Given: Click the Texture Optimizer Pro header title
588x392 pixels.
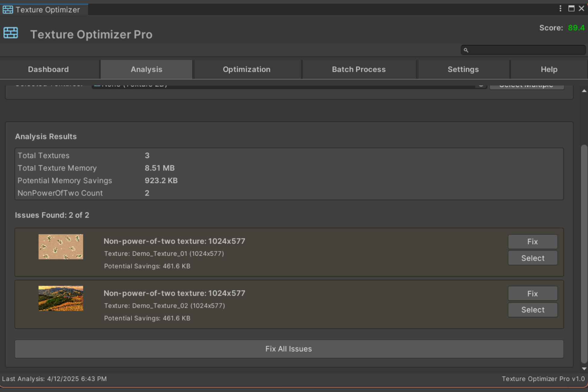Looking at the screenshot, I should (91, 34).
